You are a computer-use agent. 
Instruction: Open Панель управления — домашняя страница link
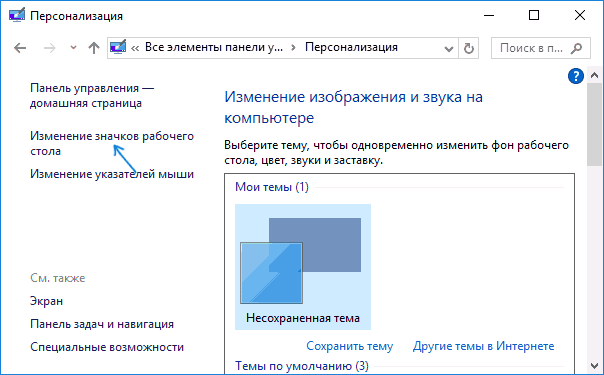tap(92, 95)
